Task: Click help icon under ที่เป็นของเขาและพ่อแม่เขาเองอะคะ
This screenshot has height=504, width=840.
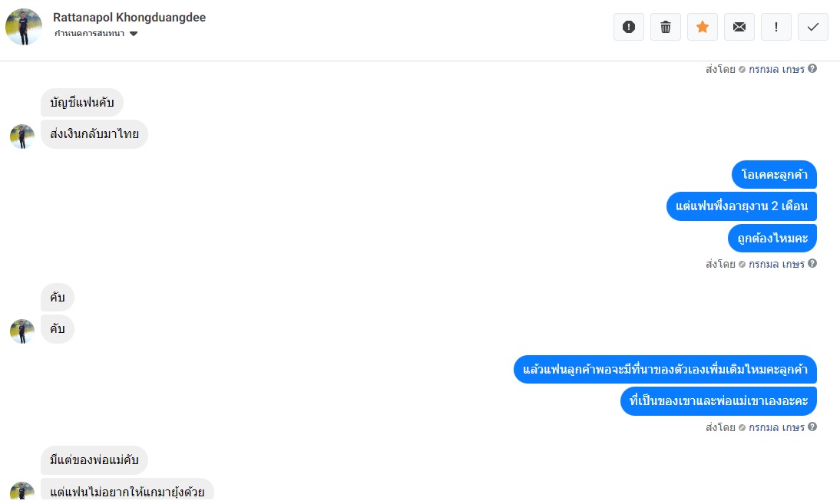Action: 812,427
